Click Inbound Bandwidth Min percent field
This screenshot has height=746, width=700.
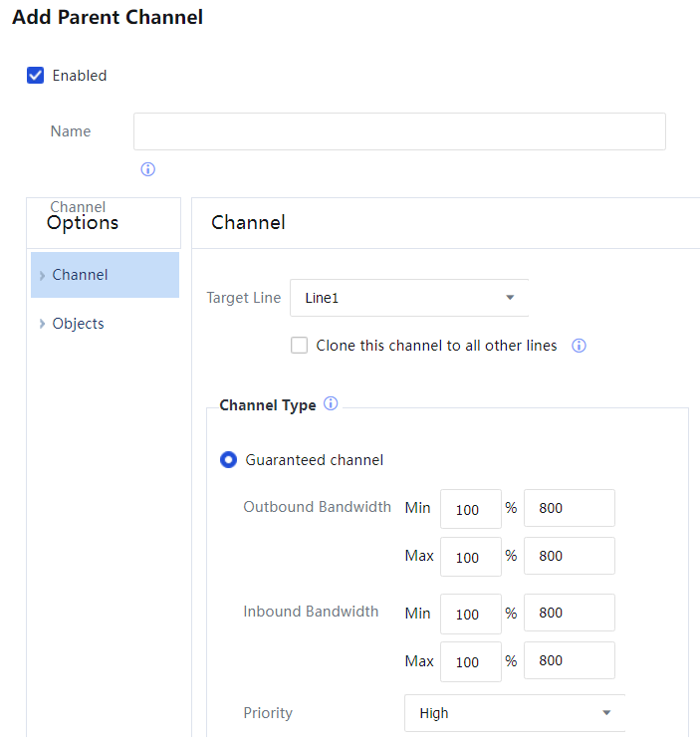[x=470, y=614]
